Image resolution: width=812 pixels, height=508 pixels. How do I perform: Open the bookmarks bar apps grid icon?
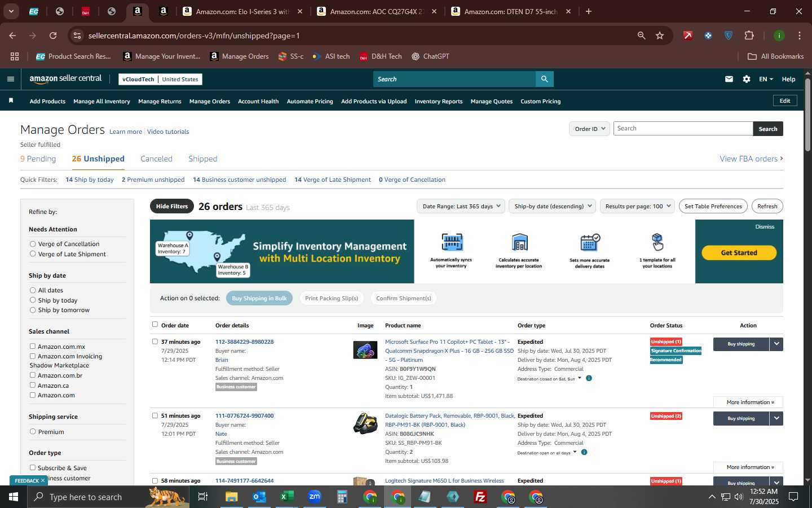coord(15,56)
